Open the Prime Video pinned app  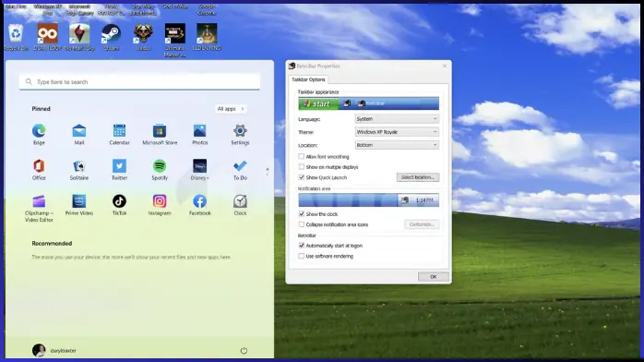[x=78, y=205]
